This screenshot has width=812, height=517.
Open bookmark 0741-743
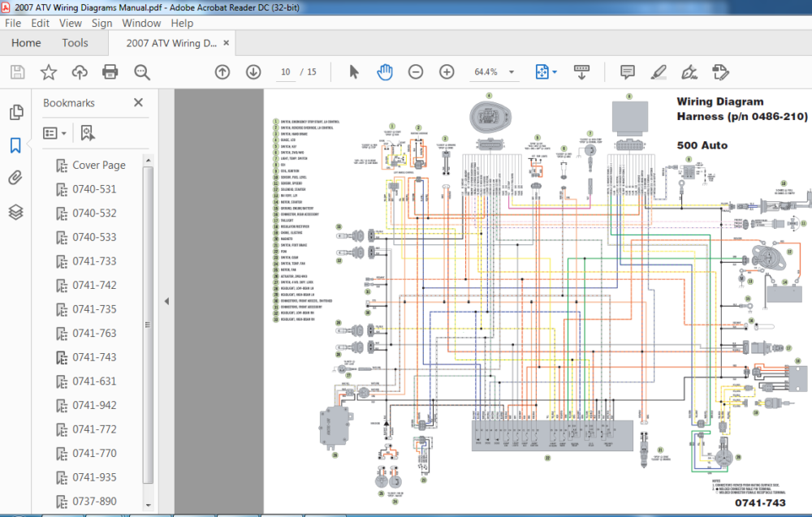click(94, 357)
